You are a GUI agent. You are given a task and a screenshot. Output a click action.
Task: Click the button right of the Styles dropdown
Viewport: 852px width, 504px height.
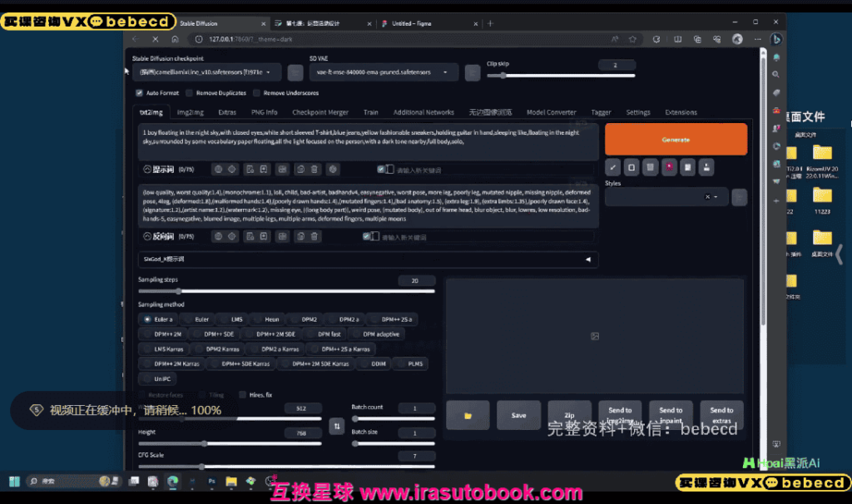(739, 197)
